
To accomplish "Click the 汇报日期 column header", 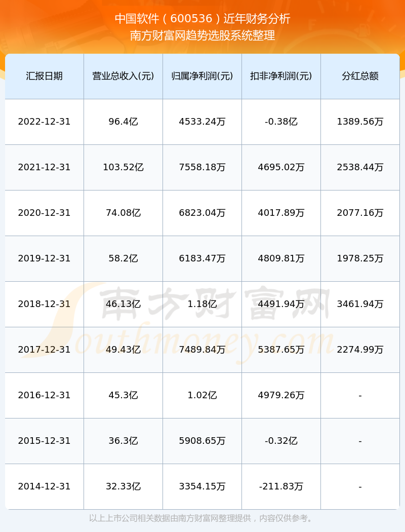I will (45, 76).
